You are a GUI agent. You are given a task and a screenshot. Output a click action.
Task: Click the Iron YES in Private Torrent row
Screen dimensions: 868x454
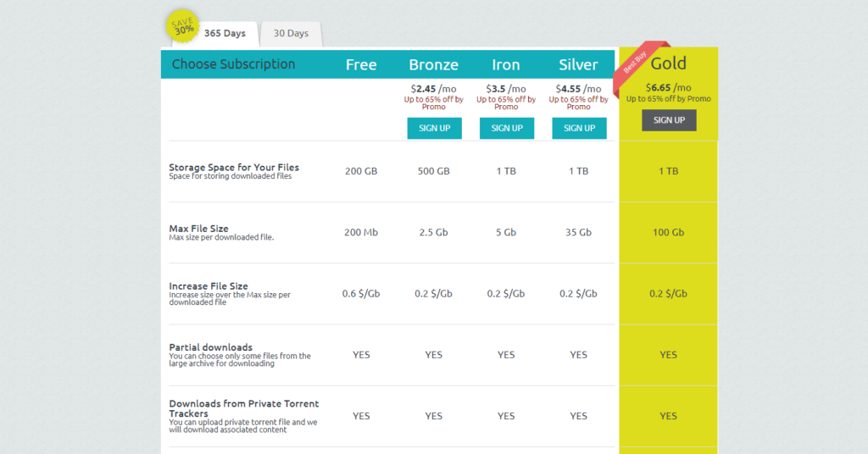click(x=506, y=417)
